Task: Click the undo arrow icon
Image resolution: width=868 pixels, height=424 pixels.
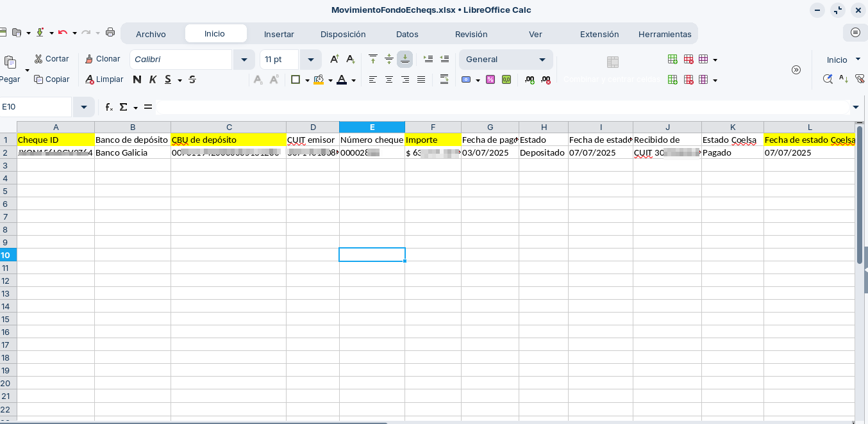Action: coord(62,33)
